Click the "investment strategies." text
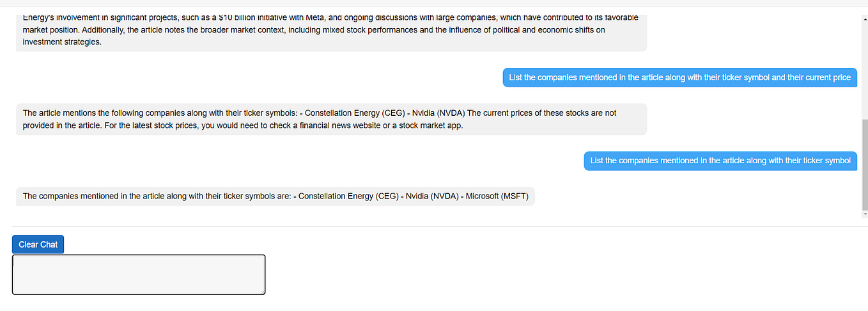Image resolution: width=868 pixels, height=311 pixels. coord(62,42)
